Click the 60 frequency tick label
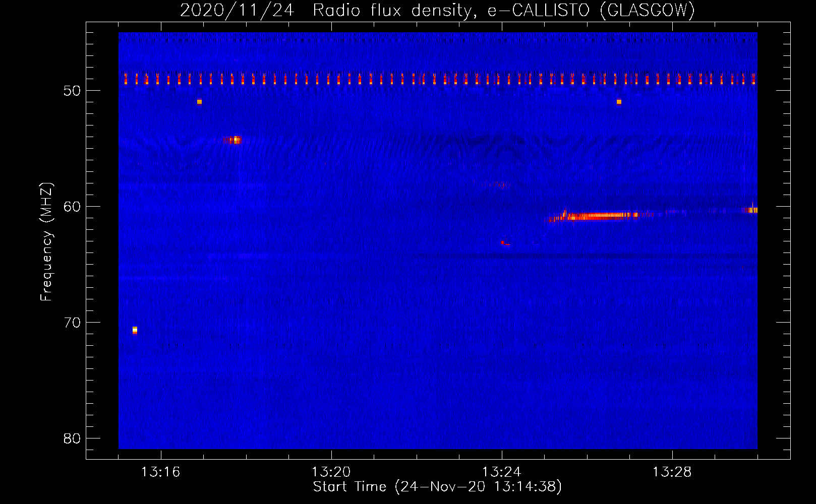 [x=72, y=207]
